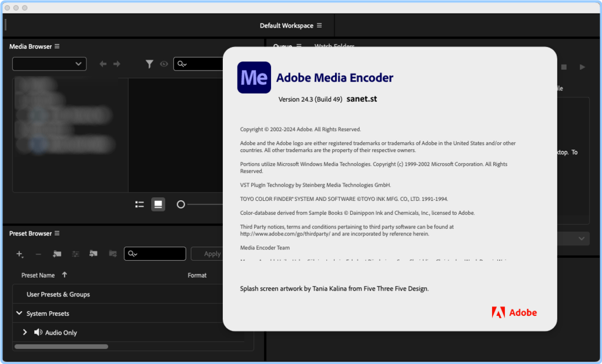
Task: Switch to the Queue tab
Action: pos(283,46)
